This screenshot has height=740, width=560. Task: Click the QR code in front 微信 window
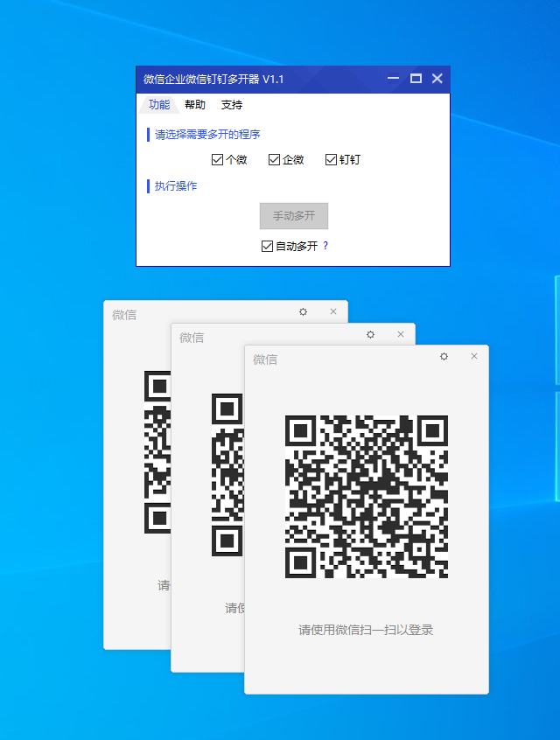pyautogui.click(x=367, y=497)
